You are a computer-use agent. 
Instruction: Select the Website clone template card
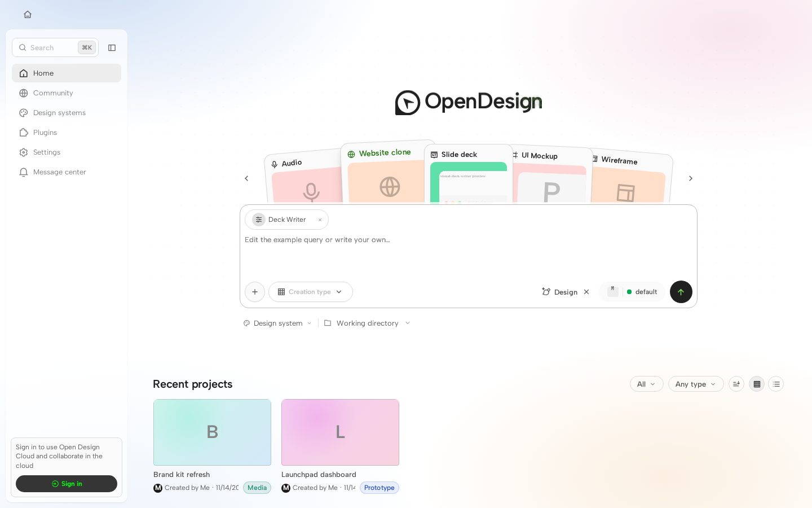click(x=383, y=172)
